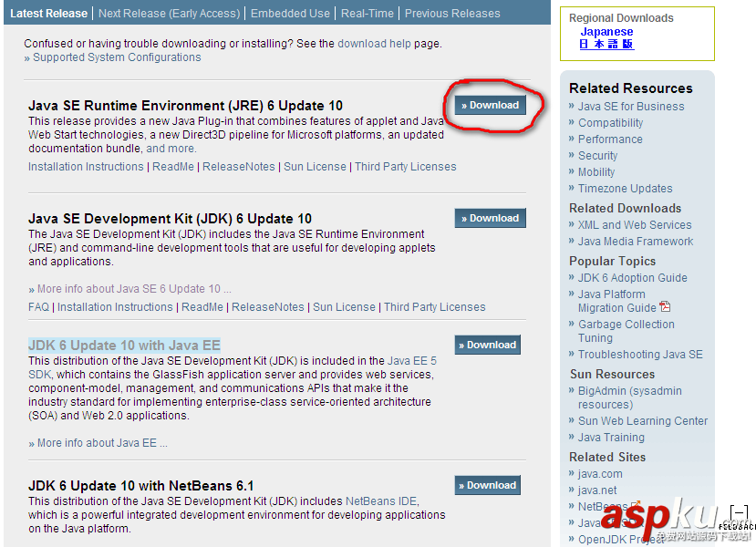Open Security resource link
This screenshot has height=547, width=756.
[x=598, y=156]
